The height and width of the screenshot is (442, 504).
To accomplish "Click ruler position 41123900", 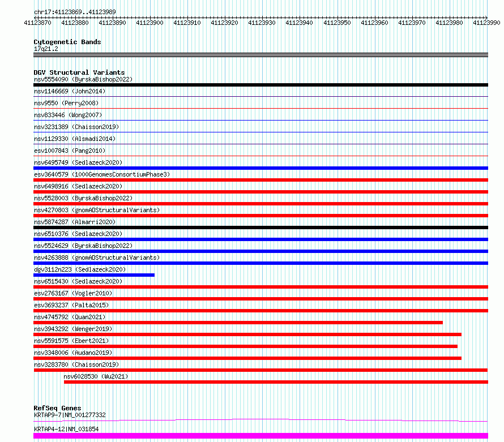I will coord(150,23).
